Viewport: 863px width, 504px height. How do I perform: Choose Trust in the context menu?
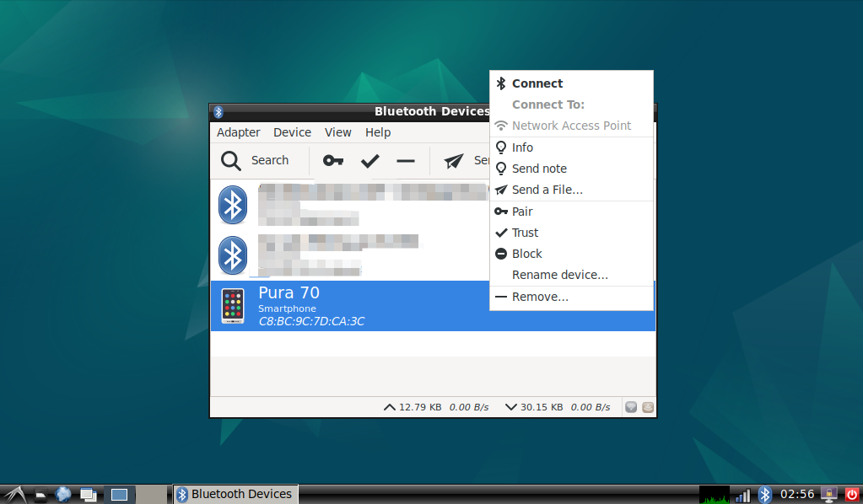pos(571,233)
